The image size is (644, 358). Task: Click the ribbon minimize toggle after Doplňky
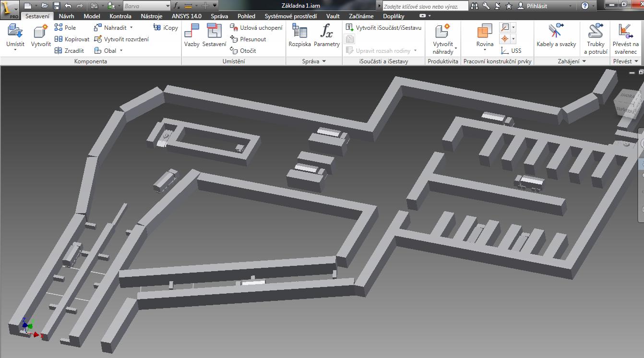pos(422,16)
